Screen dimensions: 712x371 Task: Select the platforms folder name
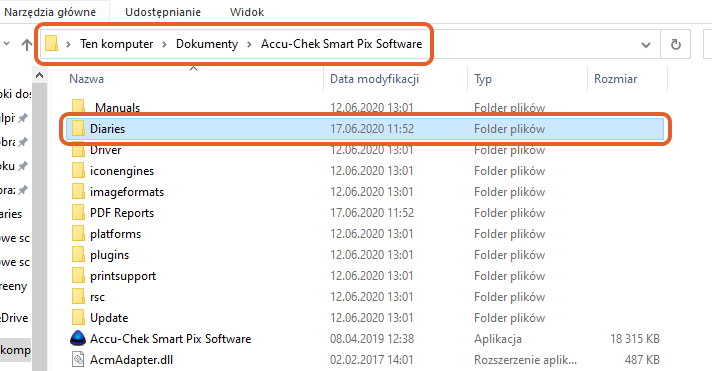click(115, 233)
